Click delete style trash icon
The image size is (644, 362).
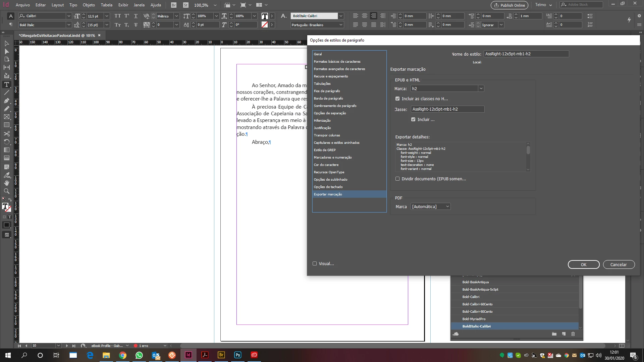click(x=573, y=334)
